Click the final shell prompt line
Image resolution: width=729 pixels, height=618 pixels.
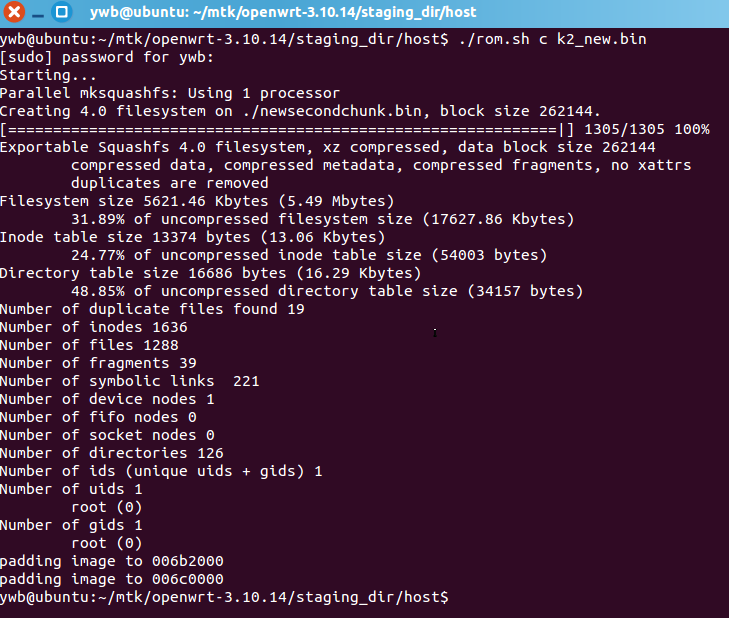[x=225, y=597]
